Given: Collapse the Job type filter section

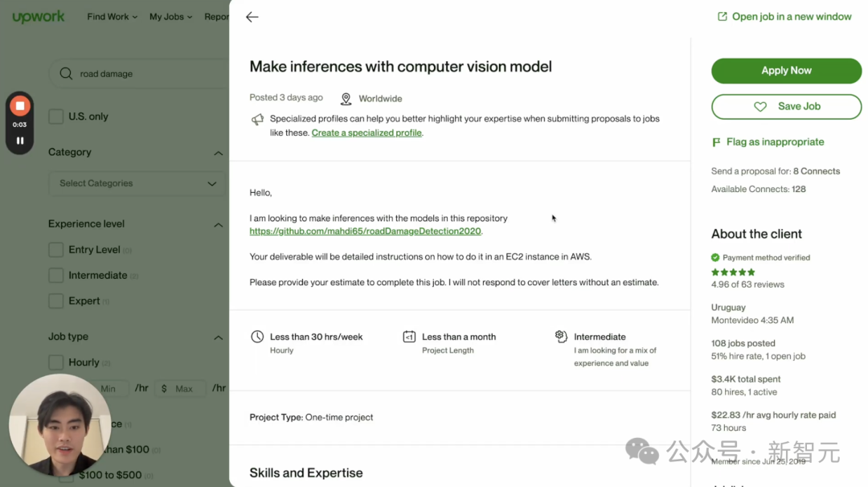Looking at the screenshot, I should pos(218,338).
